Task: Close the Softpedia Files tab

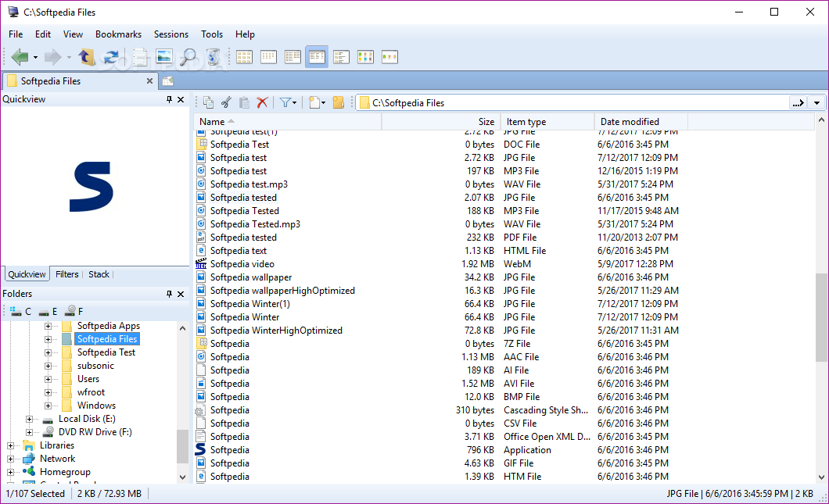Action: tap(149, 80)
